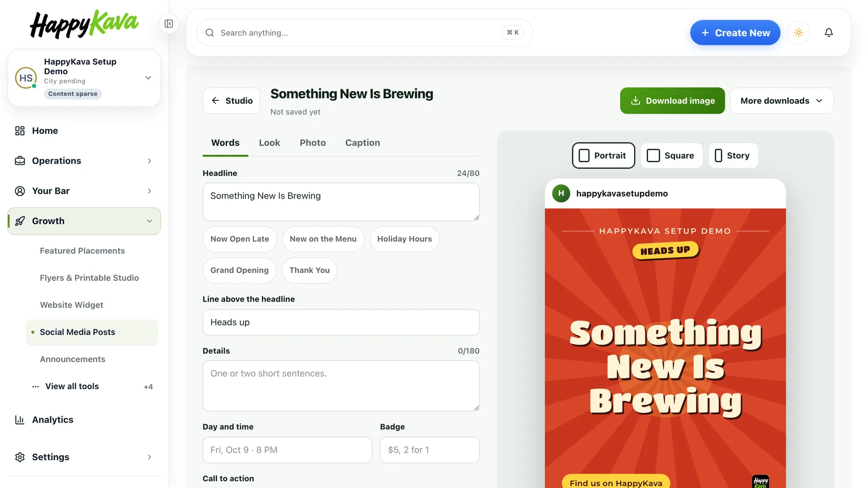Click the Day and time field
868x488 pixels.
(x=287, y=450)
